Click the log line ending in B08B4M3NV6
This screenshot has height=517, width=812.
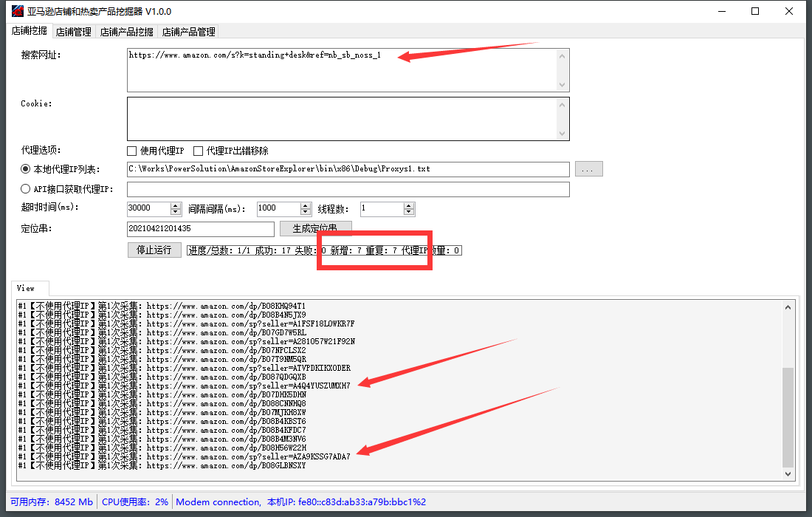click(x=162, y=439)
